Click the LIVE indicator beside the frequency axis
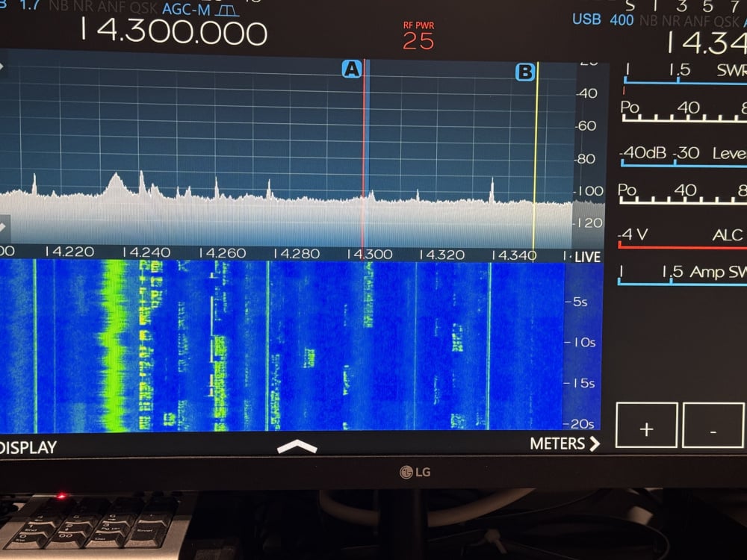 pyautogui.click(x=587, y=257)
